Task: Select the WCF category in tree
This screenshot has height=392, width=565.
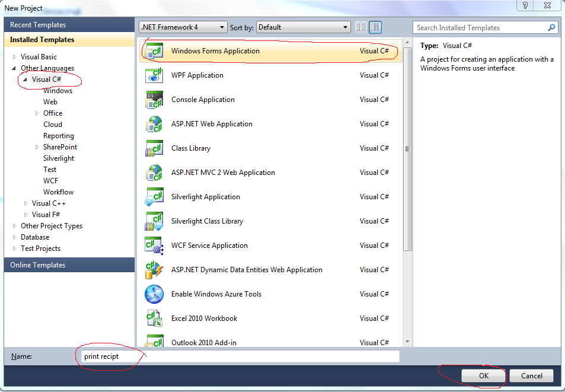Action: [x=50, y=180]
